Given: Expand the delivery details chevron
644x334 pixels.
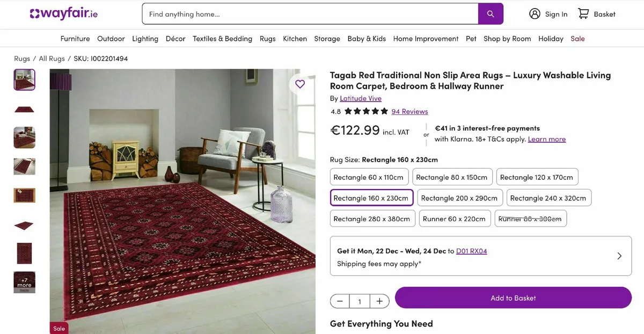Looking at the screenshot, I should point(619,256).
